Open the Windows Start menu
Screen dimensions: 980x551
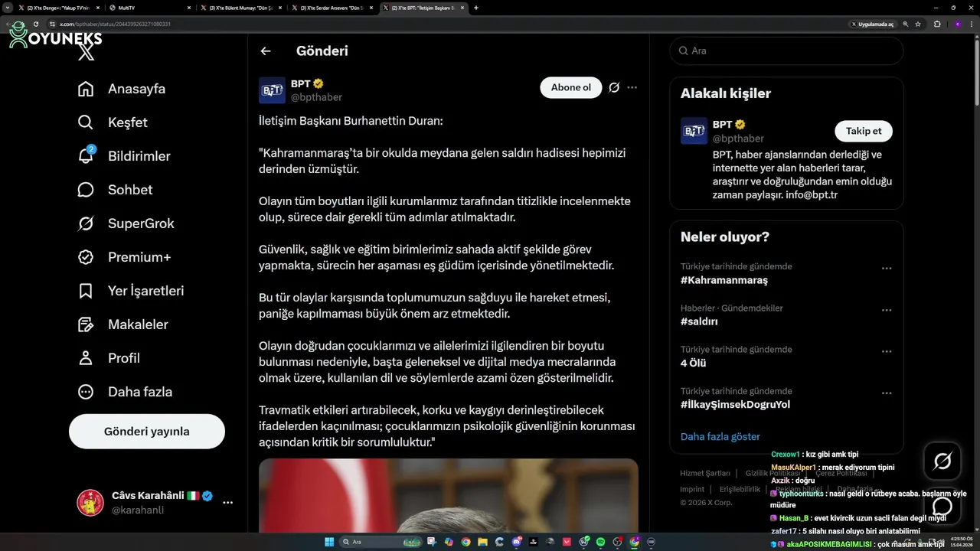(329, 542)
